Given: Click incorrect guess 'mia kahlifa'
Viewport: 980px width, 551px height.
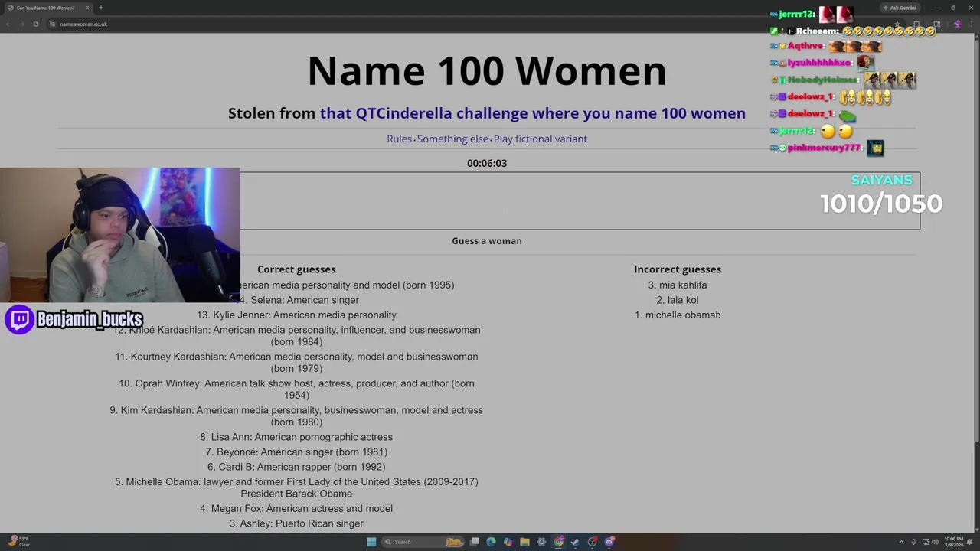Looking at the screenshot, I should [x=678, y=285].
